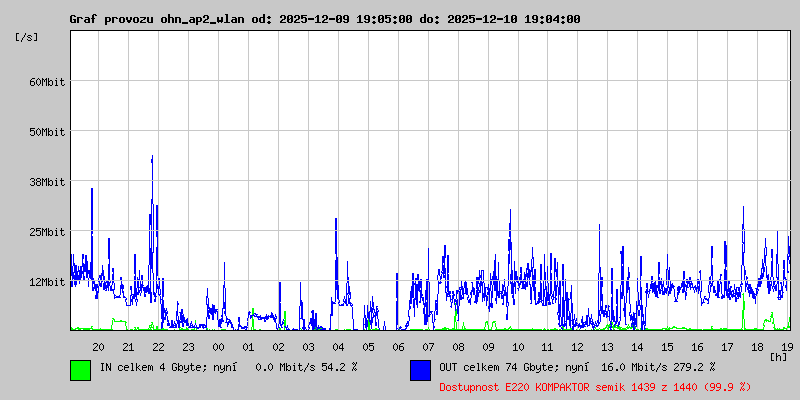The image size is (800, 400).
Task: Click the hour 22 x-axis label
Action: point(159,347)
